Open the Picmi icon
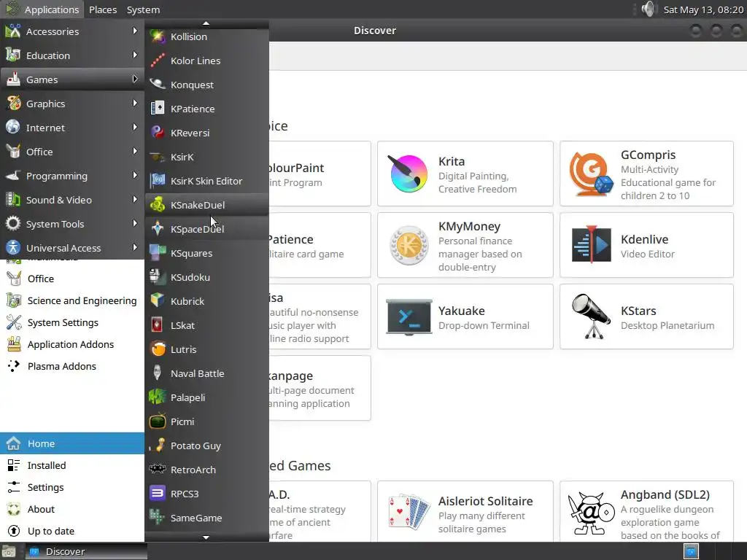Image resolution: width=747 pixels, height=560 pixels. click(158, 421)
